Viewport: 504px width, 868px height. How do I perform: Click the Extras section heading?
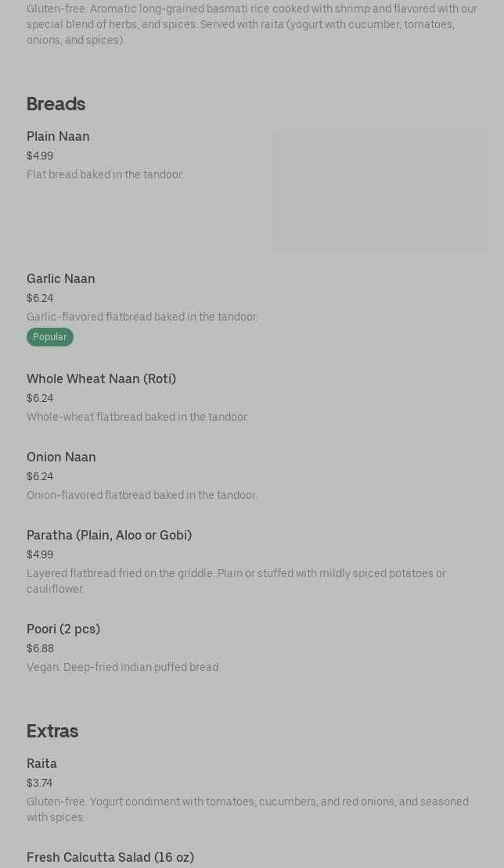point(52,731)
